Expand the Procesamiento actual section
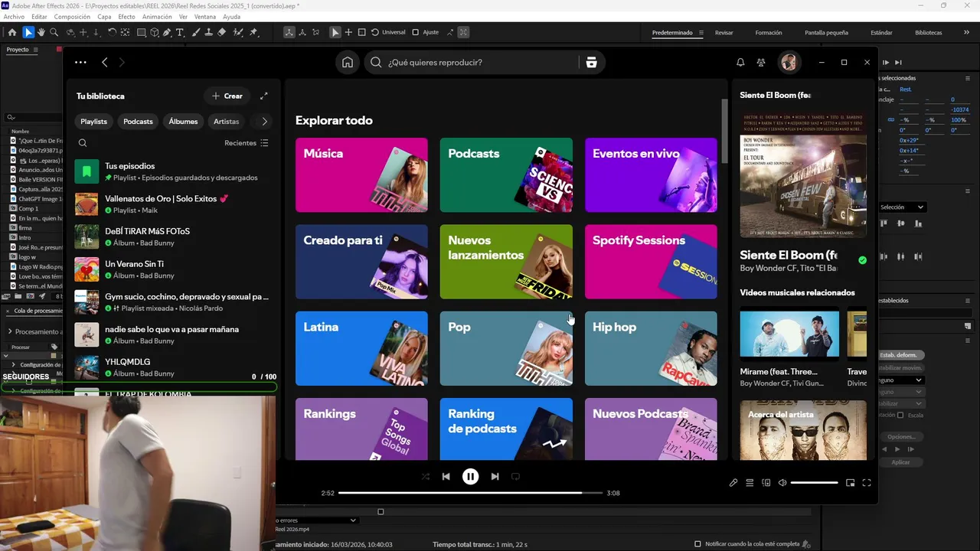The height and width of the screenshot is (551, 980). (x=10, y=331)
